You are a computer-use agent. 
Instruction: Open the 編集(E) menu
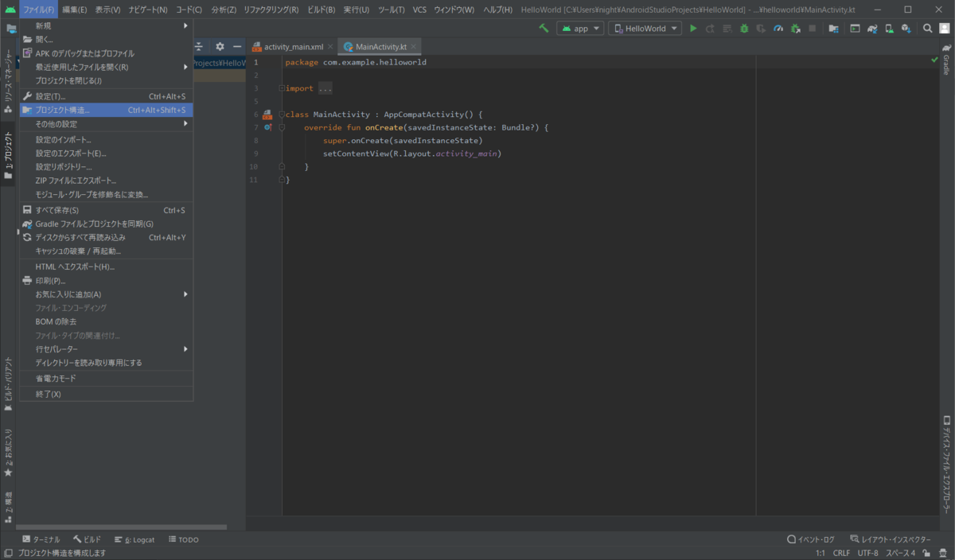coord(75,10)
